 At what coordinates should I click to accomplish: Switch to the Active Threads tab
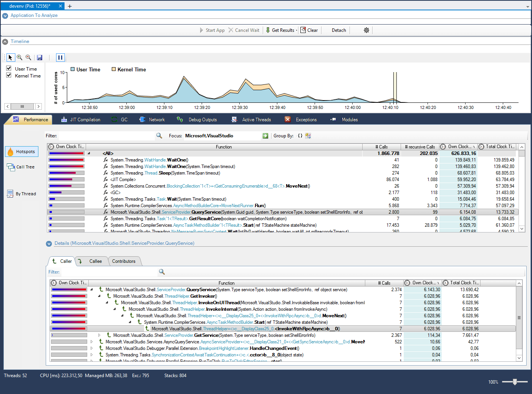coord(251,120)
